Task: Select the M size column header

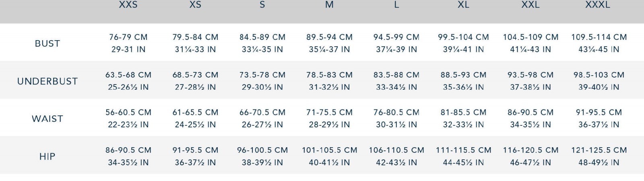Action: [x=329, y=5]
